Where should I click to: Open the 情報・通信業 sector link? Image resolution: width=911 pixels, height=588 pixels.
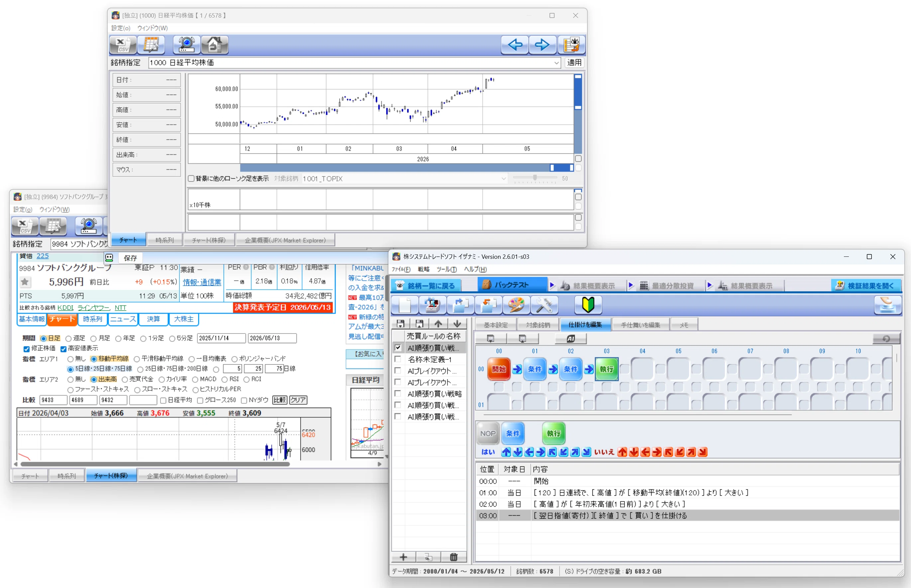coord(202,282)
